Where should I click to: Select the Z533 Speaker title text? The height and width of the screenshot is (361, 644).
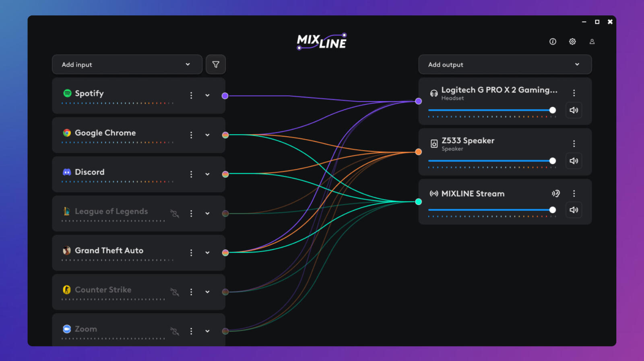click(x=468, y=141)
